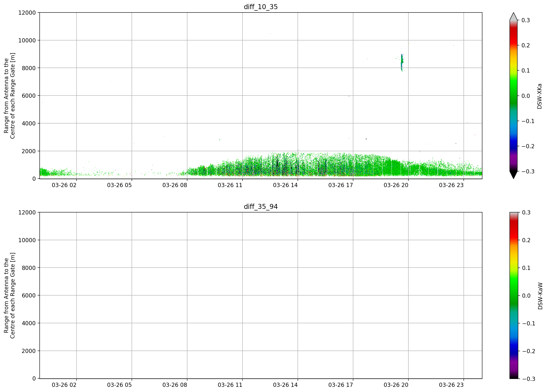547x392 pixels.
Task: Click the "0.2" tick on the DSW-XKa colorbar
Action: point(526,45)
